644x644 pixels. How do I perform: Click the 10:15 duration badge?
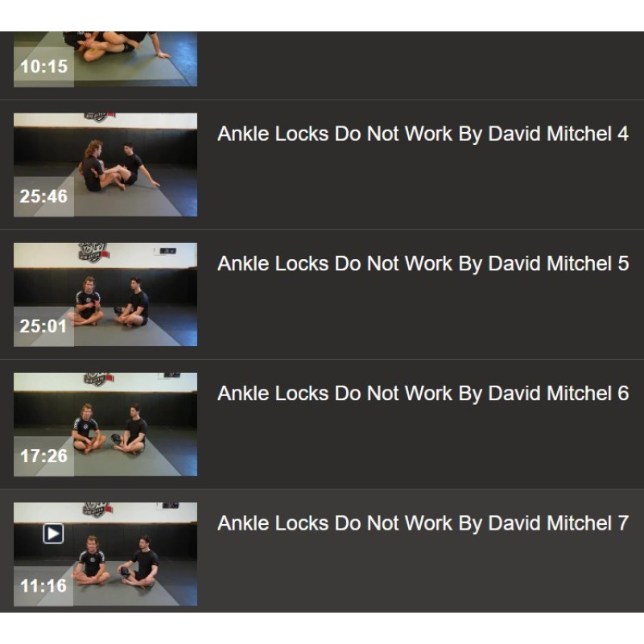tap(44, 67)
